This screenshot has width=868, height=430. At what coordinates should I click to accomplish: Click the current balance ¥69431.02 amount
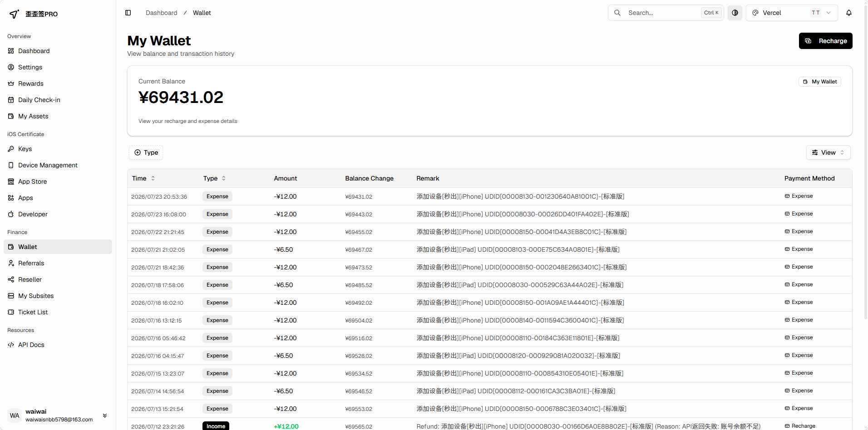click(x=181, y=98)
